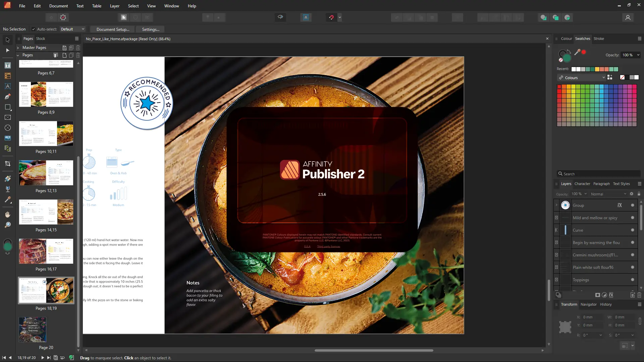
Task: Open the Table menu
Action: coord(97,6)
